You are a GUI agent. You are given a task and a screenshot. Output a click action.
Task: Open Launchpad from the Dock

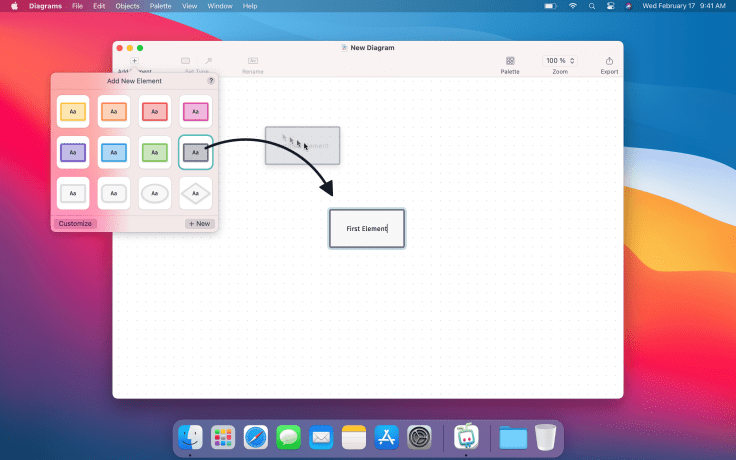pyautogui.click(x=223, y=437)
